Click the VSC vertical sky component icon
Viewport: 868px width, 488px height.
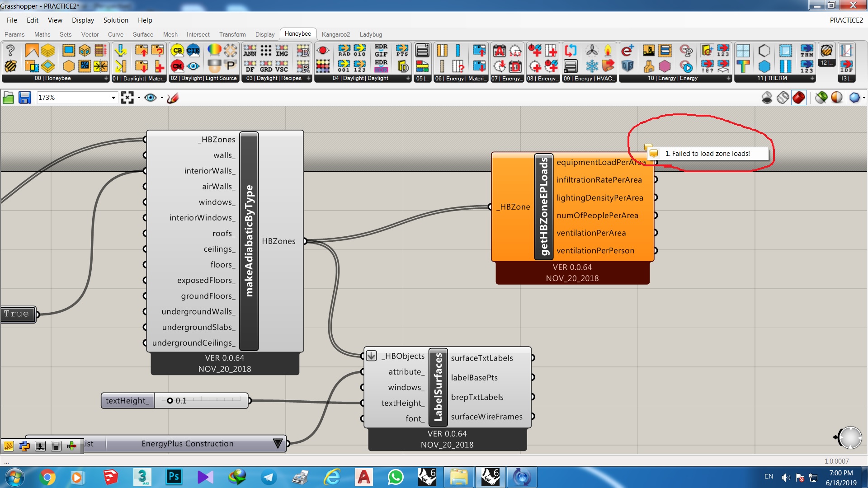(282, 66)
